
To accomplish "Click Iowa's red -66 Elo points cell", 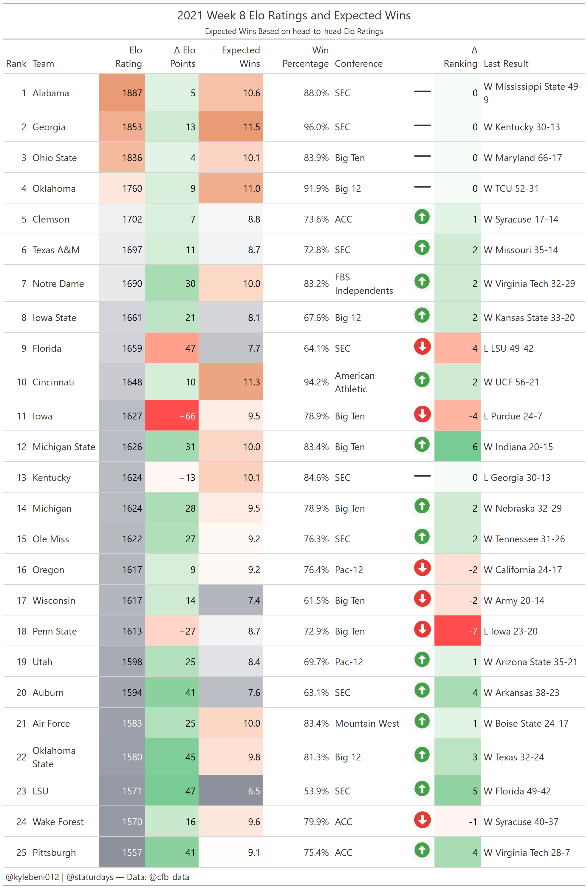I will point(172,416).
